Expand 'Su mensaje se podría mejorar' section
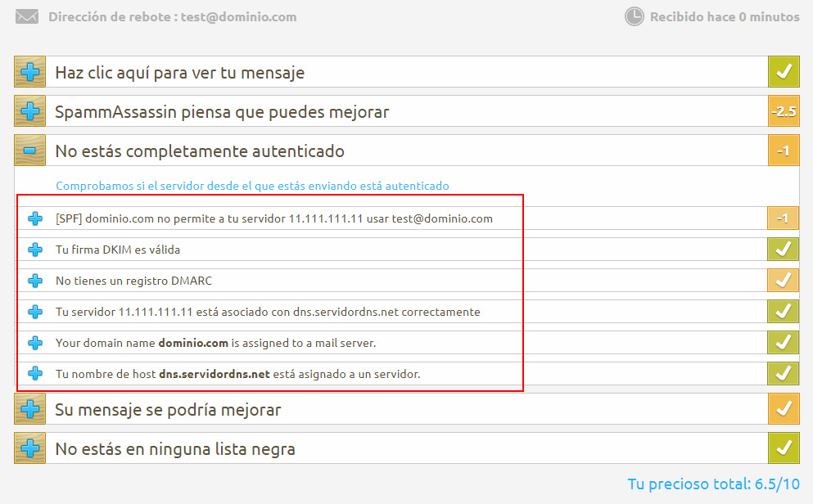 pyautogui.click(x=29, y=409)
